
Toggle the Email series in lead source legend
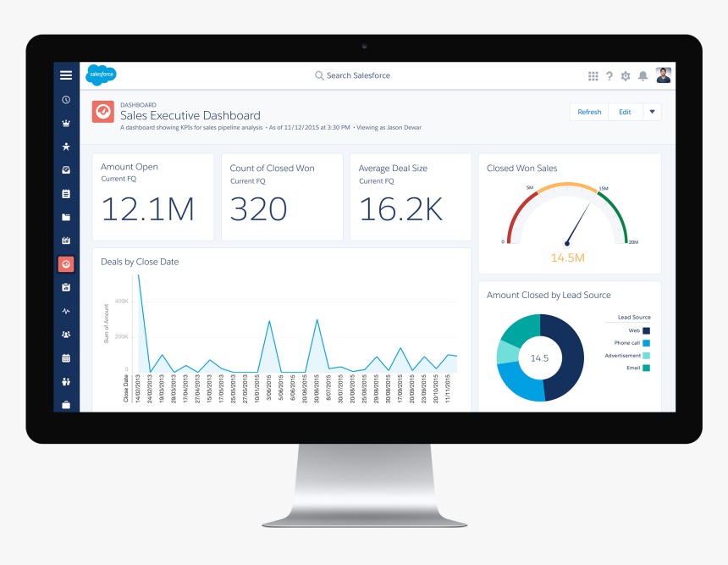(633, 368)
